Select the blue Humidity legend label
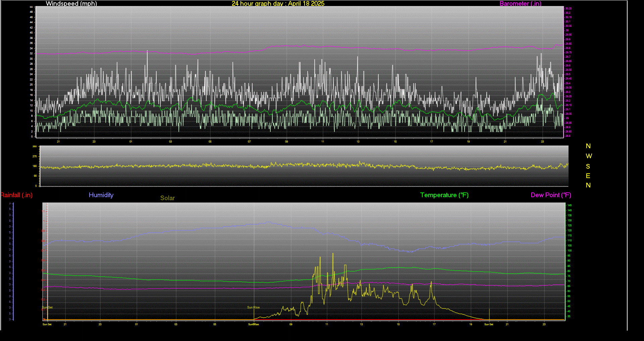 pyautogui.click(x=101, y=195)
